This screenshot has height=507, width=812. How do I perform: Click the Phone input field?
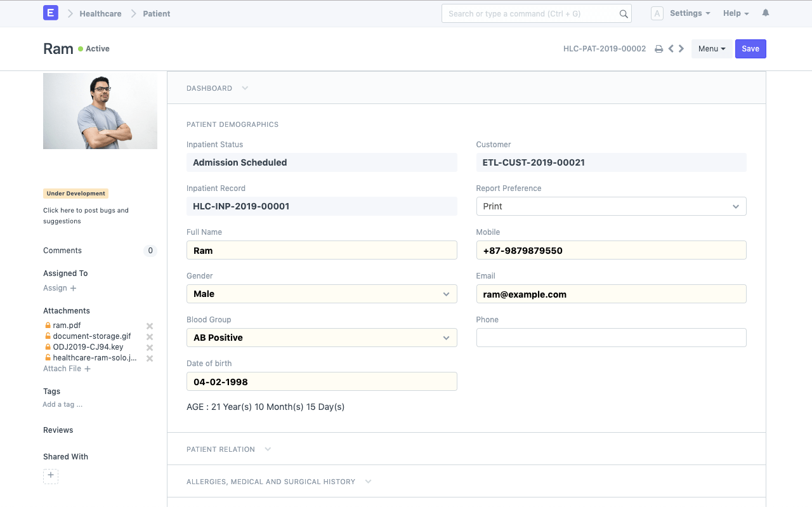coord(611,338)
